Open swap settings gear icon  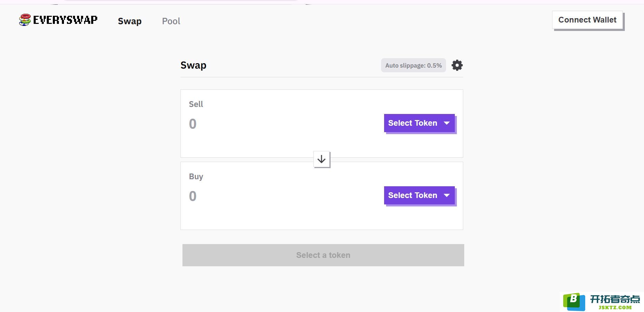pos(457,65)
